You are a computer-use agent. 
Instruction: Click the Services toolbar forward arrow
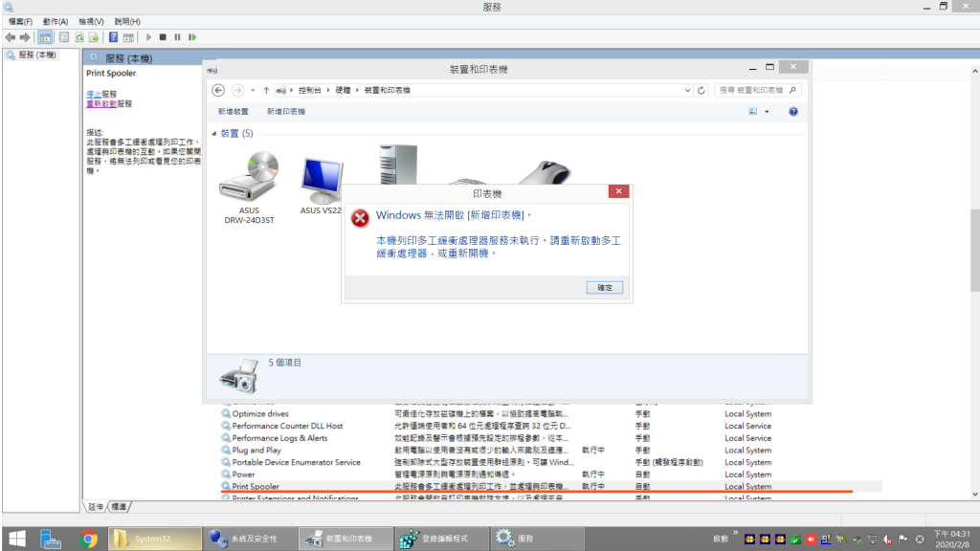pos(25,37)
